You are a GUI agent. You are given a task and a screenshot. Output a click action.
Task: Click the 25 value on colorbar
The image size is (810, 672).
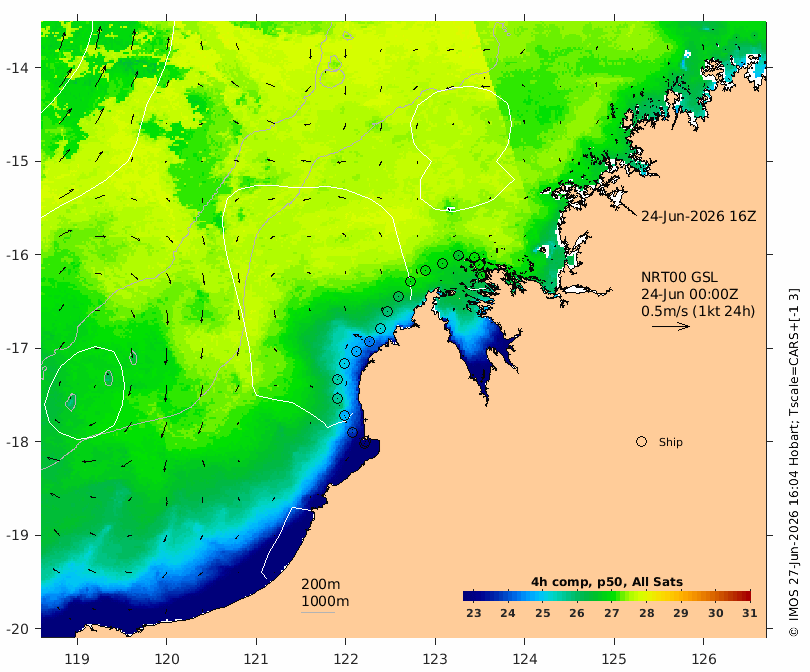(542, 613)
